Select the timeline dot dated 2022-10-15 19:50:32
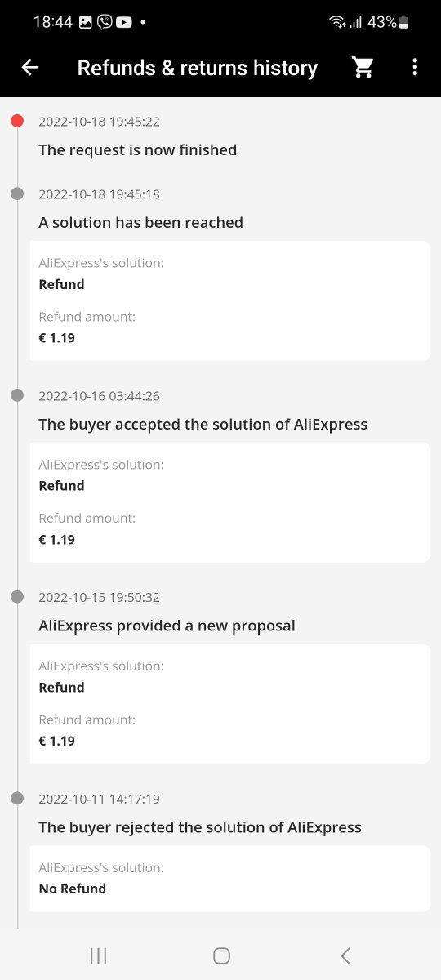The height and width of the screenshot is (980, 441). [17, 597]
